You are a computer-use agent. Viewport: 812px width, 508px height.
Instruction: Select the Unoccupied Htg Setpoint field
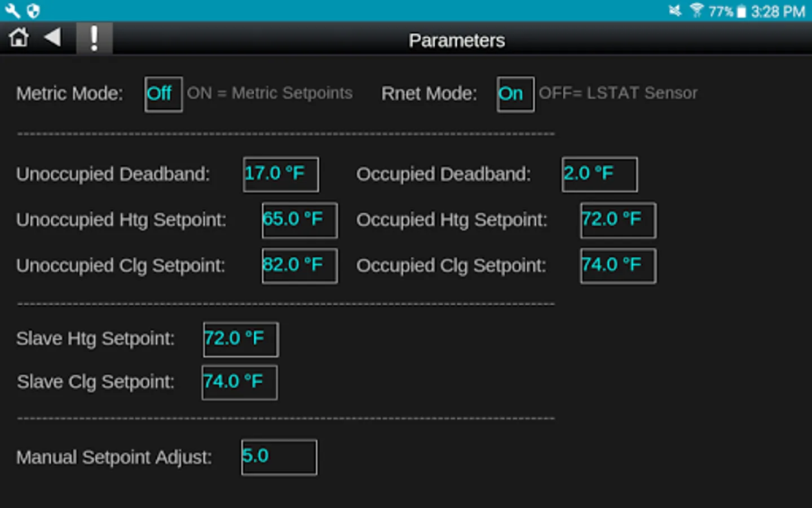(299, 220)
